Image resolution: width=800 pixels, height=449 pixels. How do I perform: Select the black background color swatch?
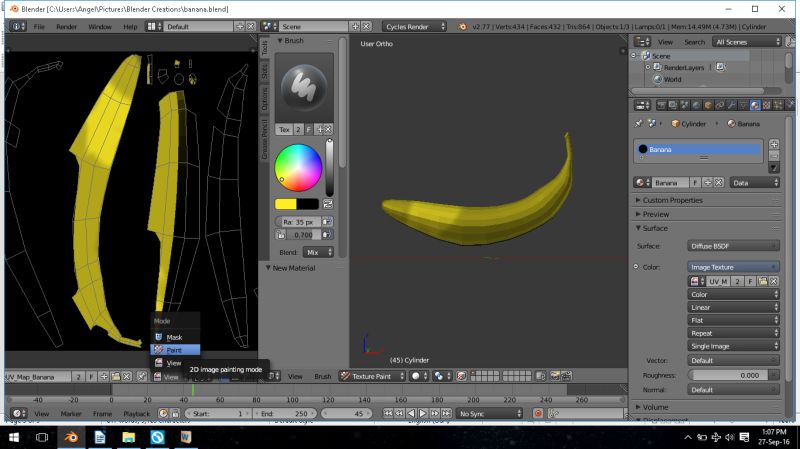pos(308,204)
